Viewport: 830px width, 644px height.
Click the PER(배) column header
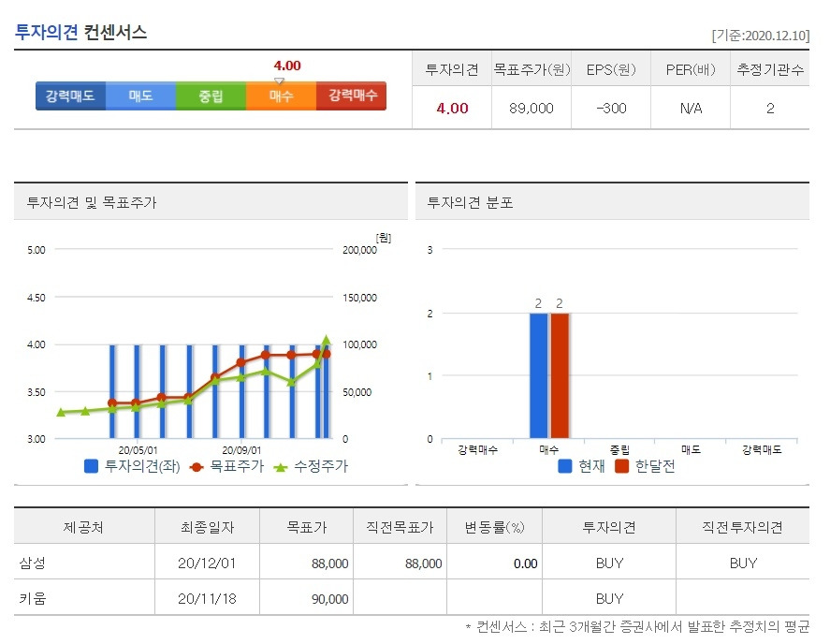[691, 69]
